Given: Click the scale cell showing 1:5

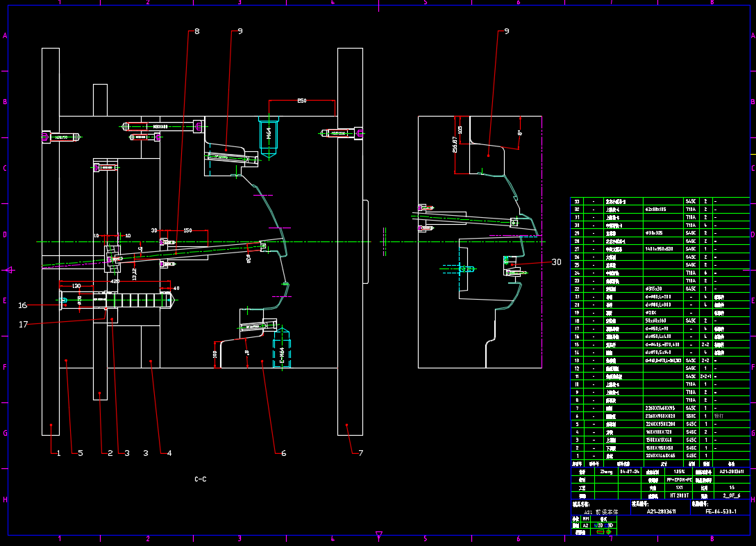Looking at the screenshot, I should click(731, 487).
